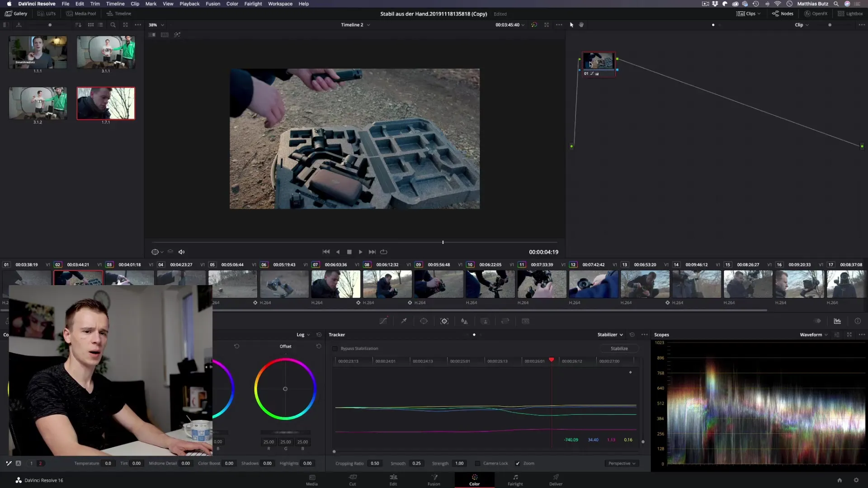Toggle the Gallery panel
Image resolution: width=868 pixels, height=488 pixels.
16,14
